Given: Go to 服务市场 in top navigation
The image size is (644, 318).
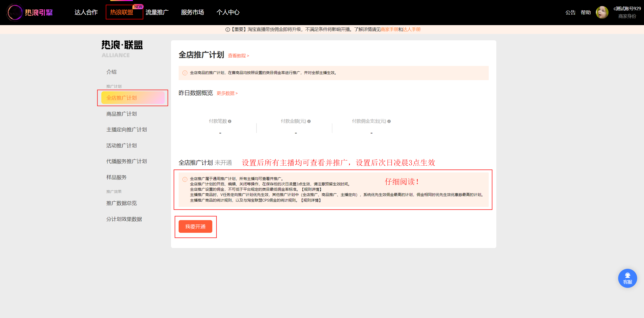Looking at the screenshot, I should (192, 12).
